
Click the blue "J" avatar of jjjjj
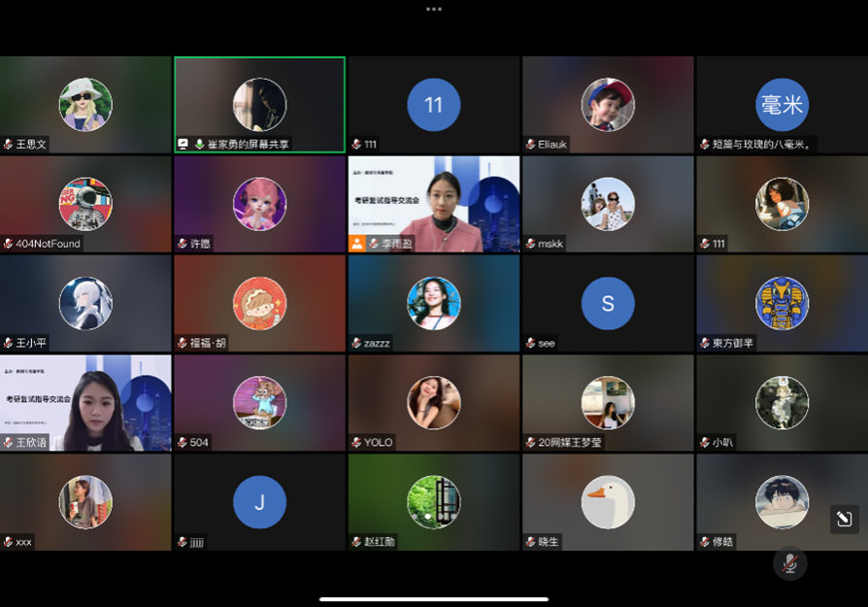259,502
